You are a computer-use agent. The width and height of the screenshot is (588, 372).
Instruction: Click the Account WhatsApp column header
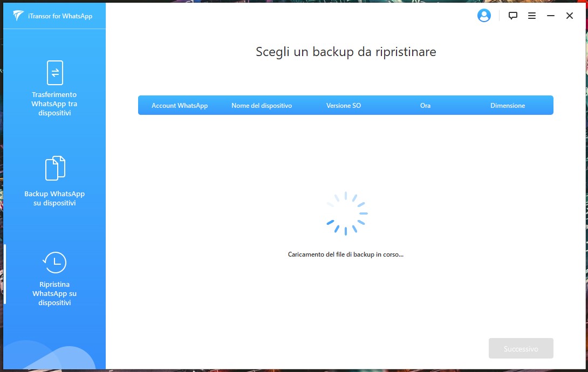(180, 106)
